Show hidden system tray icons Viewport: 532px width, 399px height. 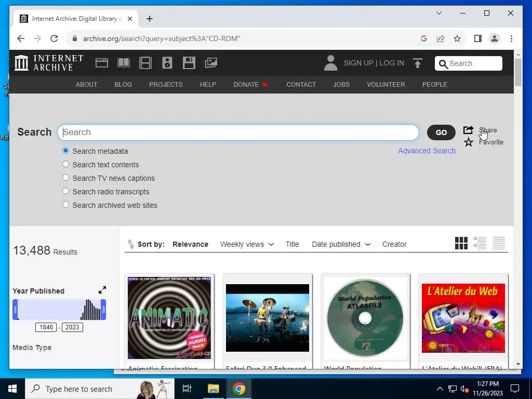(x=440, y=389)
